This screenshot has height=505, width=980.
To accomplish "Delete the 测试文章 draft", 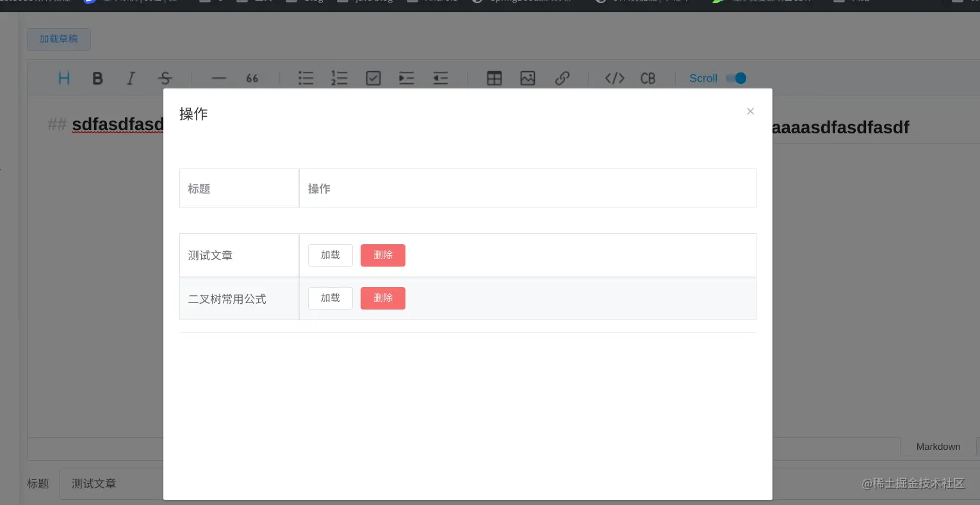I will click(x=383, y=255).
